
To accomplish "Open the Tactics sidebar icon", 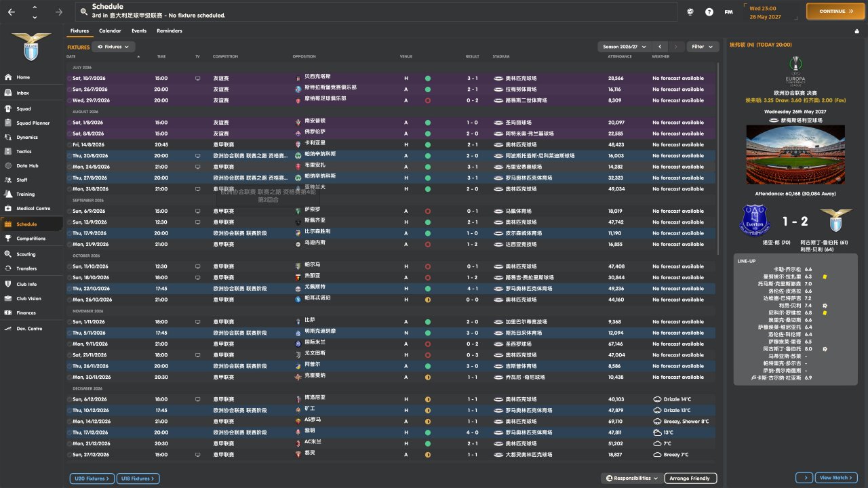I will coord(9,151).
